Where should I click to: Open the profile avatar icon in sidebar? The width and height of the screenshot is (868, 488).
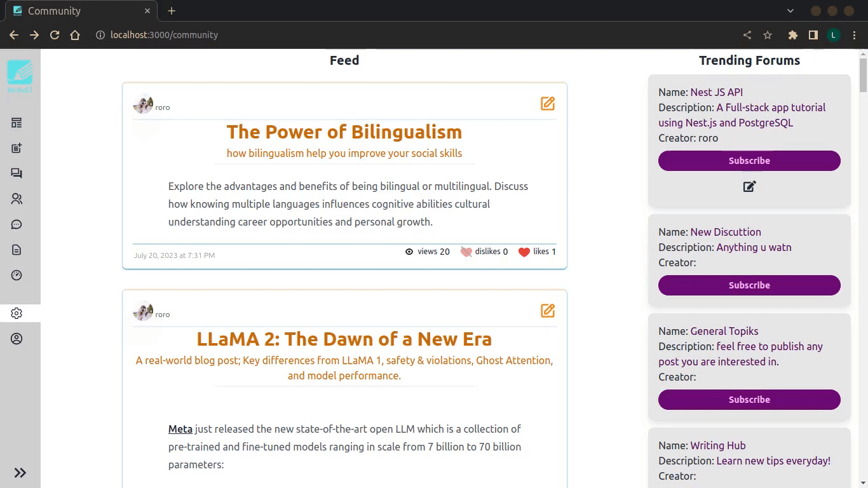[x=17, y=339]
